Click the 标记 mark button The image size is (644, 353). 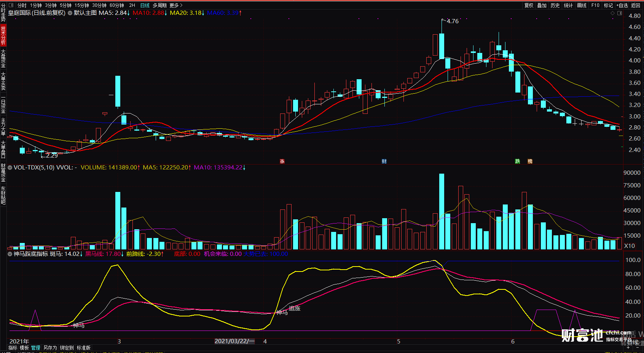pyautogui.click(x=608, y=5)
